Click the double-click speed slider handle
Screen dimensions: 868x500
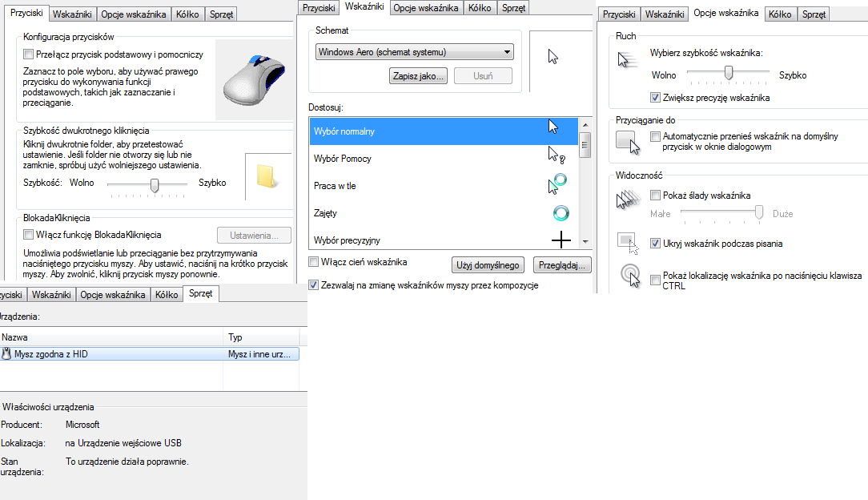pyautogui.click(x=155, y=185)
